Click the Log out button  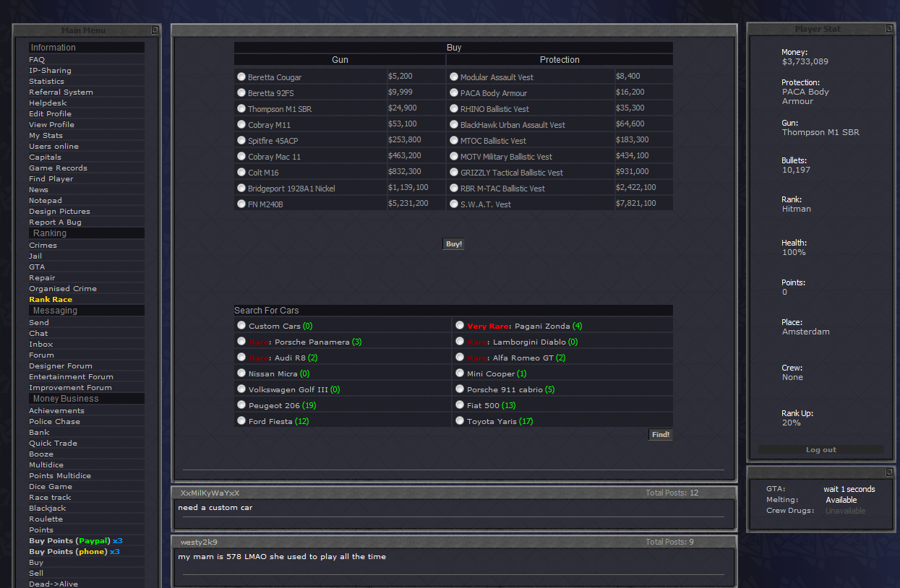[820, 449]
